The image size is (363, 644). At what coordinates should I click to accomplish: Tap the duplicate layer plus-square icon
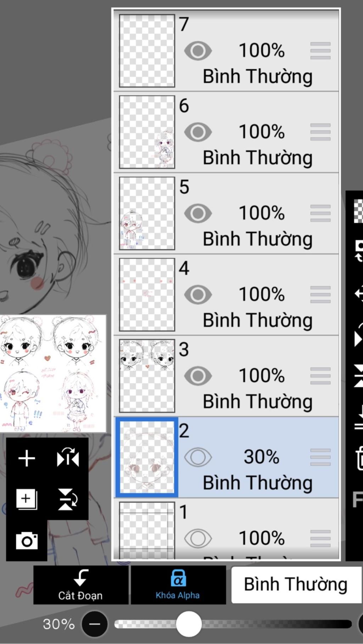pyautogui.click(x=27, y=499)
